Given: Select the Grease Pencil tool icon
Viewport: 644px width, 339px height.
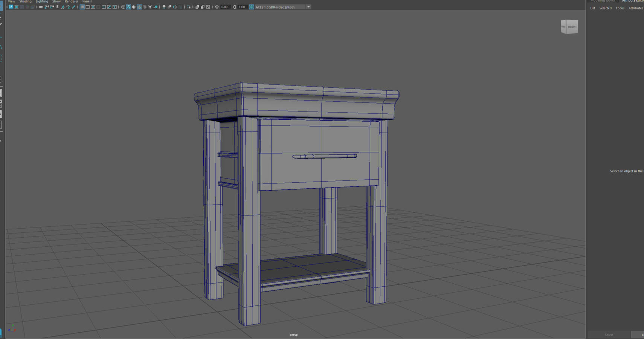Looking at the screenshot, I should pos(73,7).
